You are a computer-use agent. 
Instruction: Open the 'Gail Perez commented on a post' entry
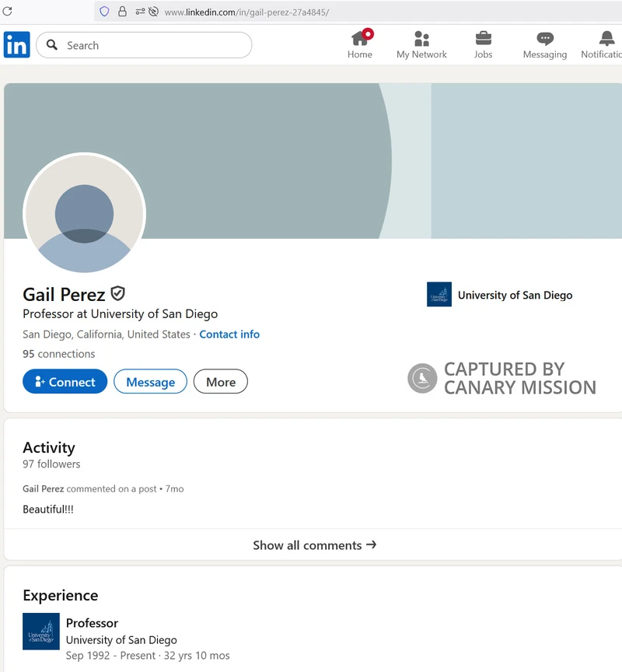coord(103,489)
